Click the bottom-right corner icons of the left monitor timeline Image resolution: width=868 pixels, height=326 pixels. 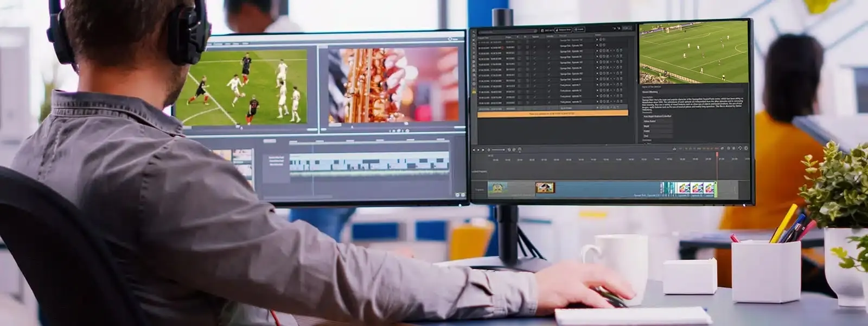tap(460, 194)
